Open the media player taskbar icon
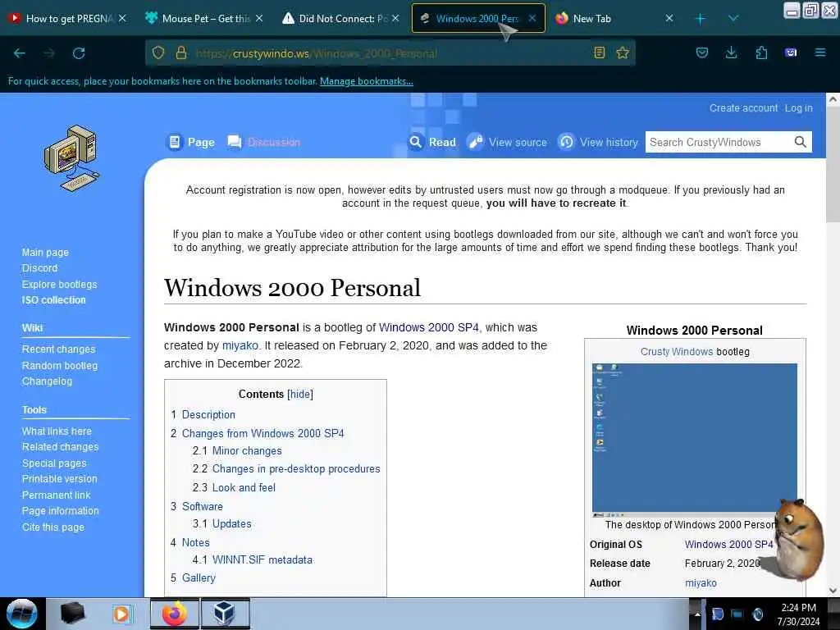The height and width of the screenshot is (630, 840). (121, 614)
